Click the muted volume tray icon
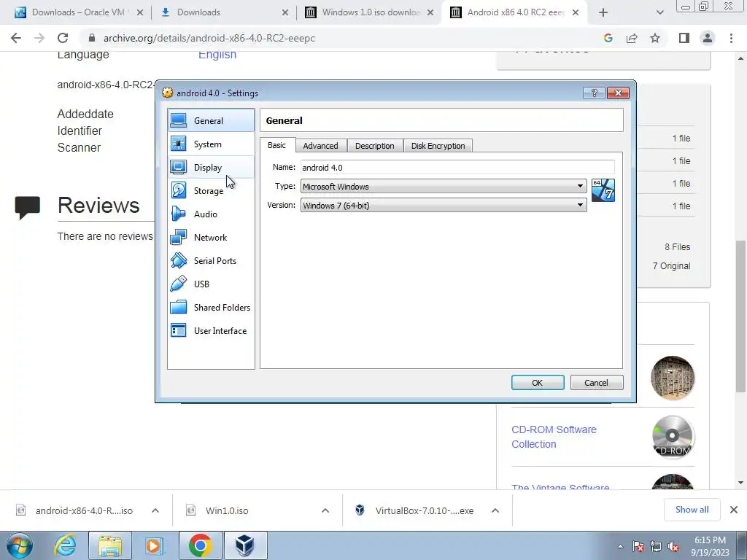The image size is (747, 560). pos(673,547)
